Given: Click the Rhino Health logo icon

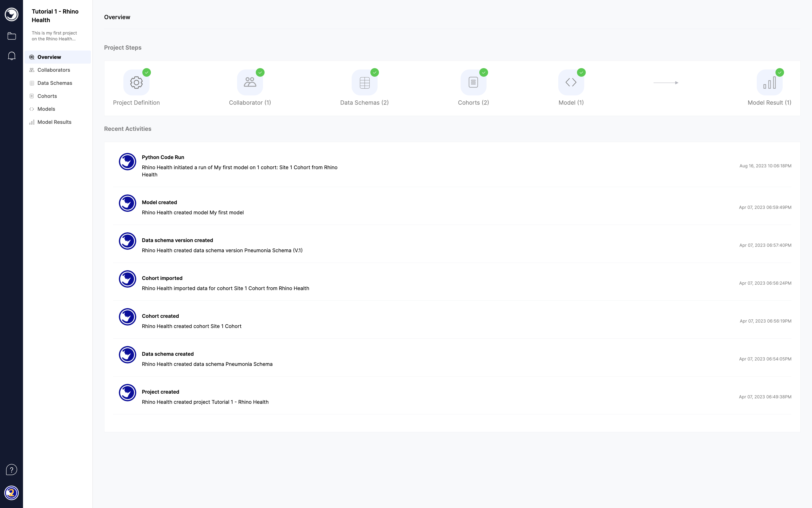Looking at the screenshot, I should pos(12,14).
